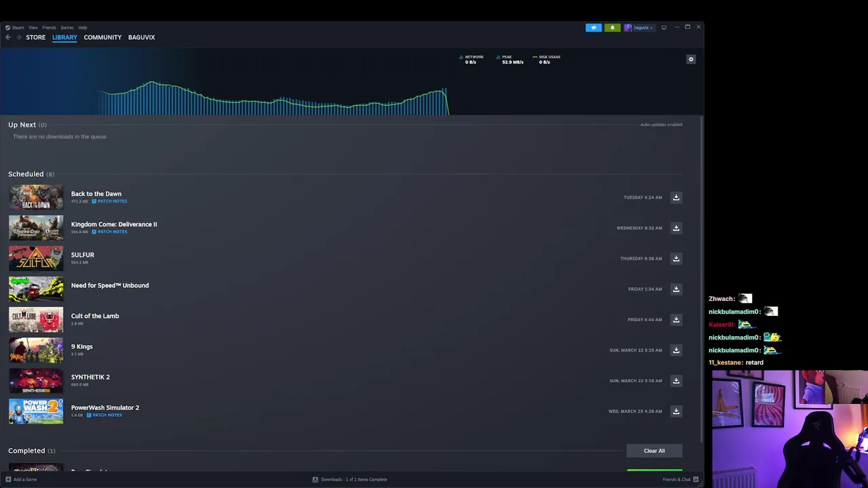The width and height of the screenshot is (868, 488).
Task: Open the Games menu
Action: 67,28
